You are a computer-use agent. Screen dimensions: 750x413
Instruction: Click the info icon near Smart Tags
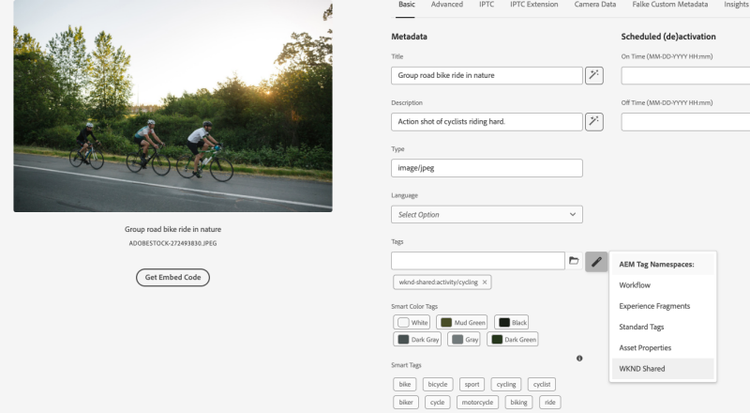579,358
